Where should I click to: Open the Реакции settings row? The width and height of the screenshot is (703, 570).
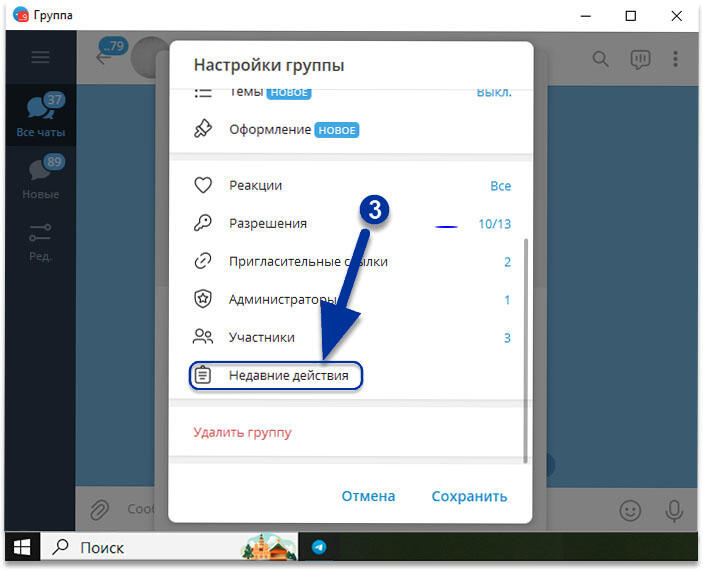coord(350,185)
